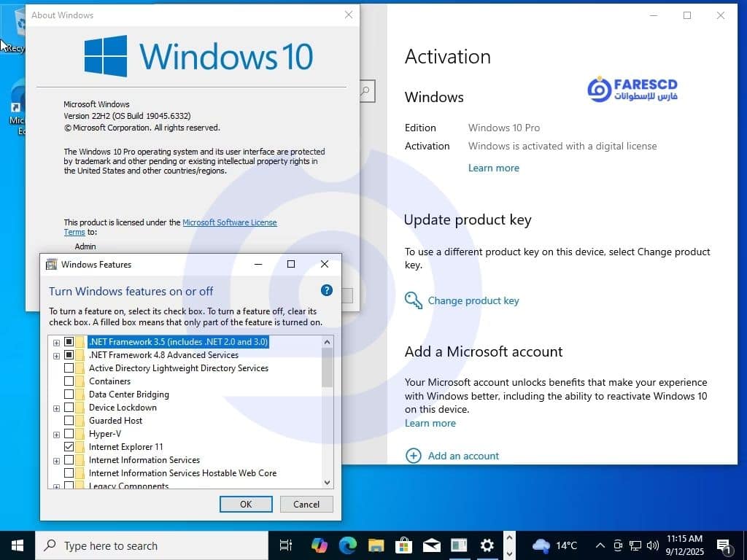The width and height of the screenshot is (747, 560).
Task: Select the Settings gear taskbar icon
Action: 487,545
